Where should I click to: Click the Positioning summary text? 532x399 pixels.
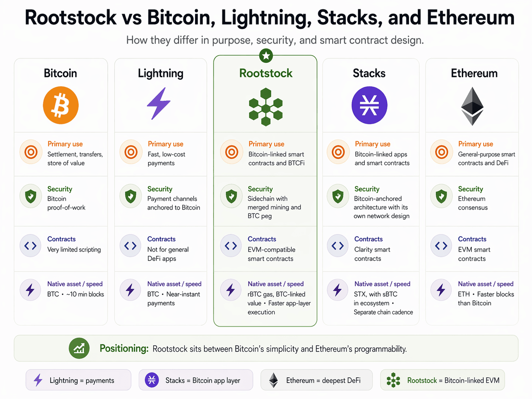click(279, 349)
